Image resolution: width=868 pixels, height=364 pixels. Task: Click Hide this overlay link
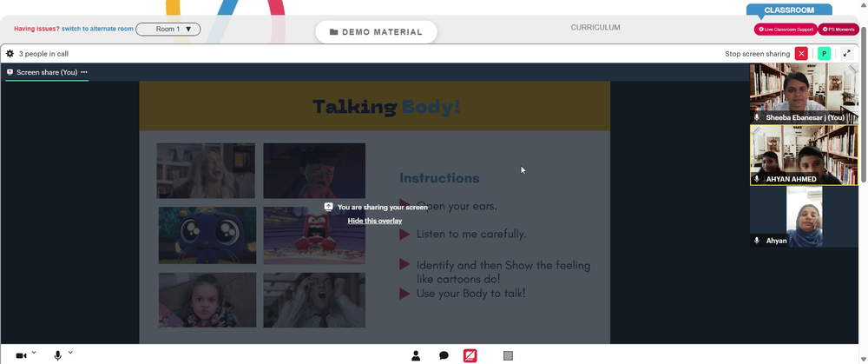pyautogui.click(x=375, y=221)
